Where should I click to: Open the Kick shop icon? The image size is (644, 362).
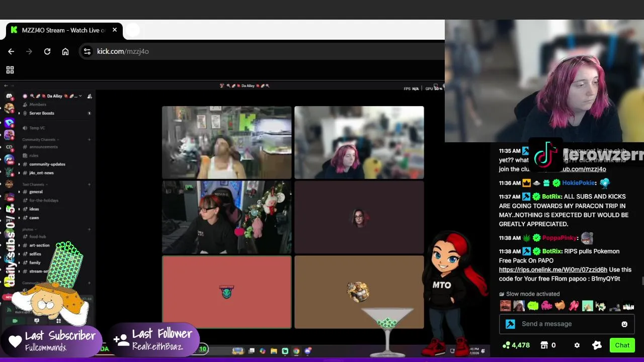coord(544,345)
